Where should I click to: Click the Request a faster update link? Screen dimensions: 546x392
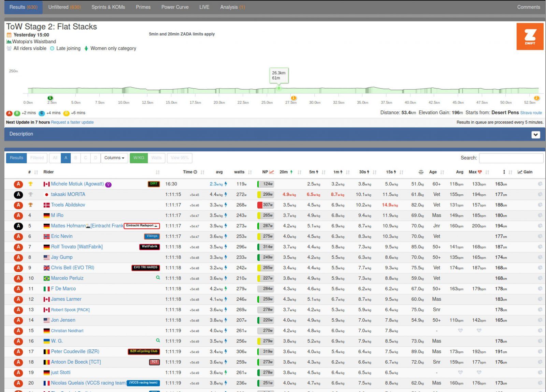point(72,122)
